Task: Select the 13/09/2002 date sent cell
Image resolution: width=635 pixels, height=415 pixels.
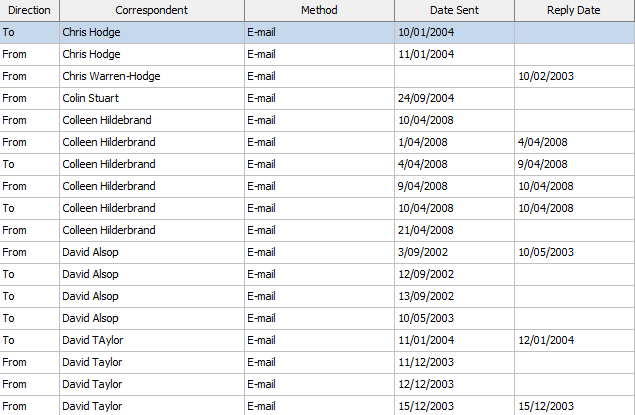Action: click(426, 296)
